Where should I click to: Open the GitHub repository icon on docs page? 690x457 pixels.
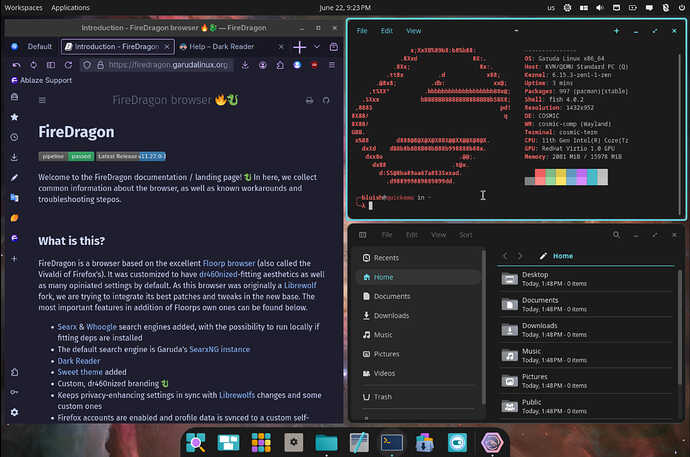[x=326, y=100]
